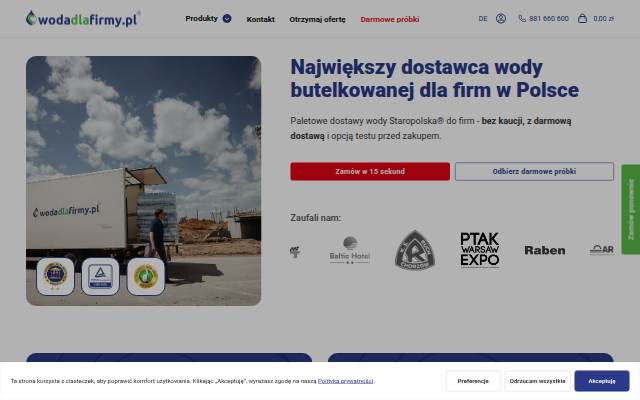Screen dimensions: 640x400
Task: Open the Darmowe próbki menu item
Action: pos(390,19)
